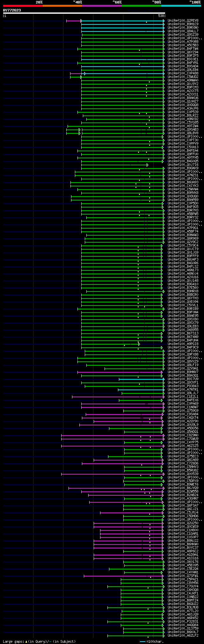Pick the UniRef100_C8Z9N0 row label
Image resolution: width=204 pixels, height=644 pixels.
[183, 435]
